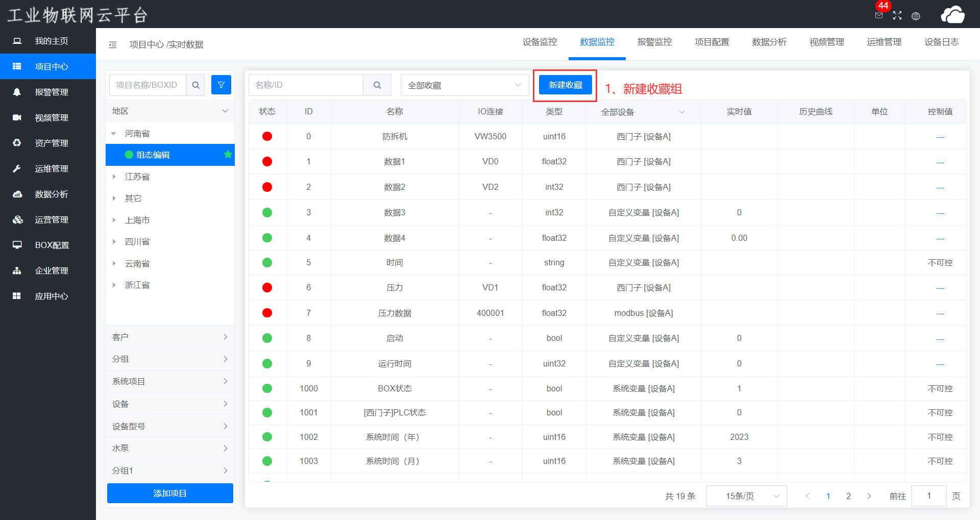The width and height of the screenshot is (980, 520).
Task: Toggle the favorite star on 组态编辑
Action: 228,154
